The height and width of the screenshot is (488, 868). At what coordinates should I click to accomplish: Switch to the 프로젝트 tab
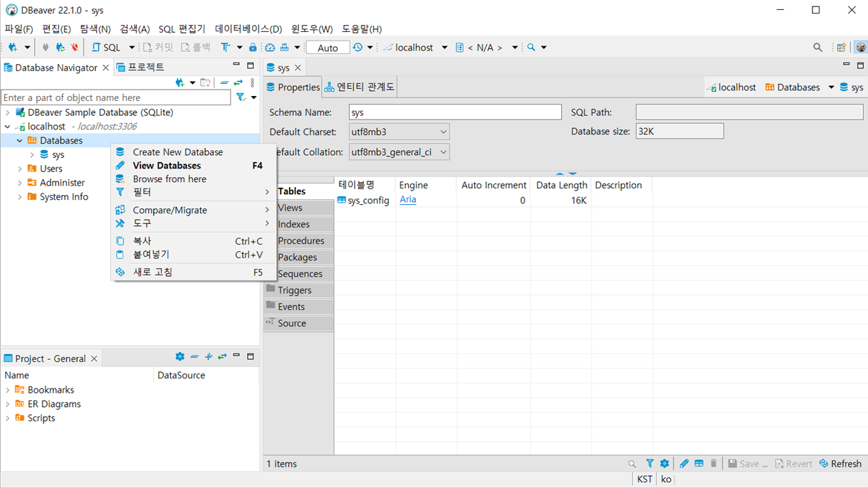[x=140, y=68]
